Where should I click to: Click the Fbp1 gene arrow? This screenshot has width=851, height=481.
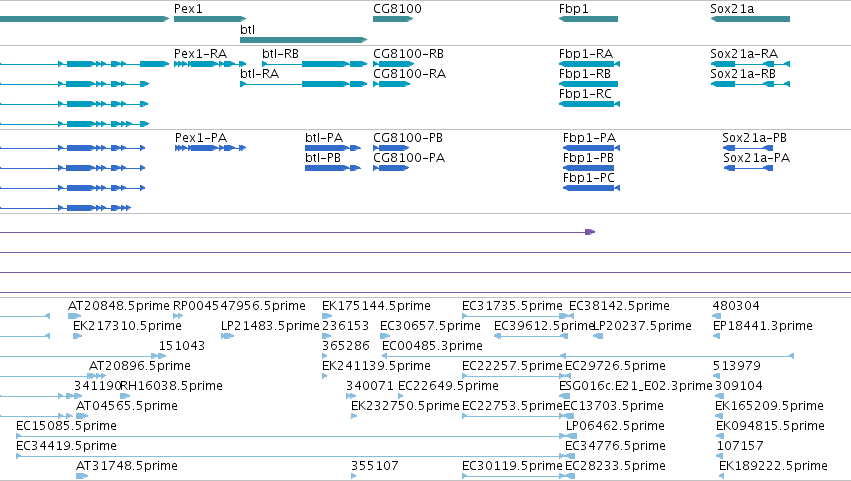tap(588, 19)
